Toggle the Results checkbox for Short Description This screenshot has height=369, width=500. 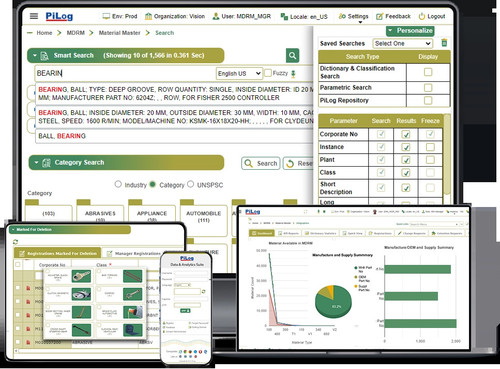pyautogui.click(x=405, y=188)
